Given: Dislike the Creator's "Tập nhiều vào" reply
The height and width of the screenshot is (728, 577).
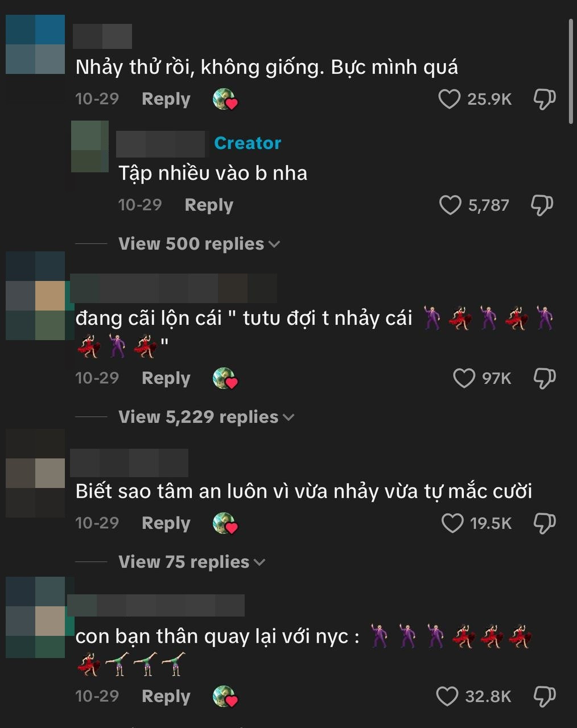Looking at the screenshot, I should coord(542,205).
